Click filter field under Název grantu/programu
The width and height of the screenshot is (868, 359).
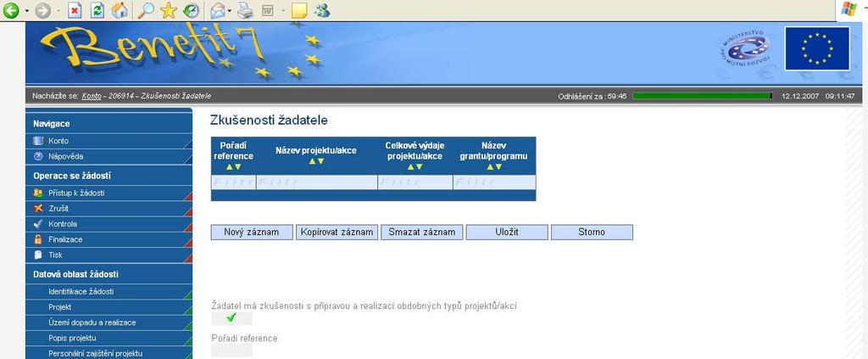494,182
